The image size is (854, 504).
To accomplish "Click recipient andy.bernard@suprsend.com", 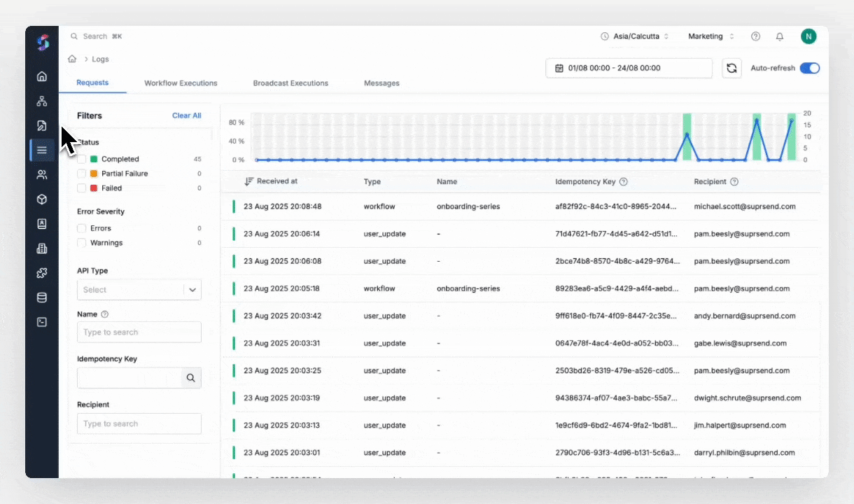I will (746, 316).
